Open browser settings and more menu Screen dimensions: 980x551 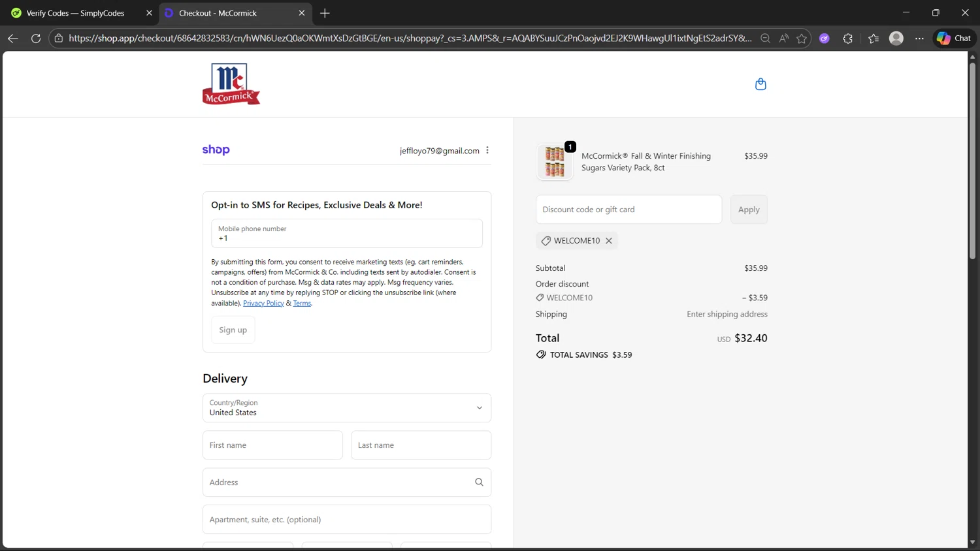tap(919, 39)
